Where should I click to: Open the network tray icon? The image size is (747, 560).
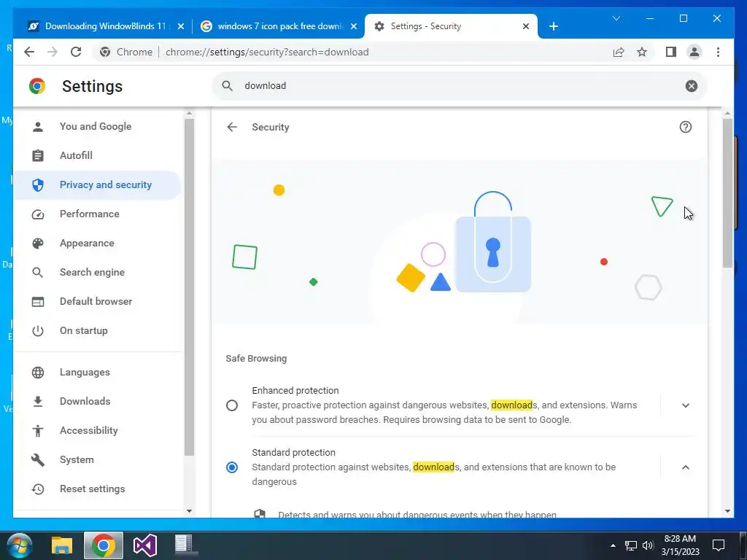click(x=631, y=545)
